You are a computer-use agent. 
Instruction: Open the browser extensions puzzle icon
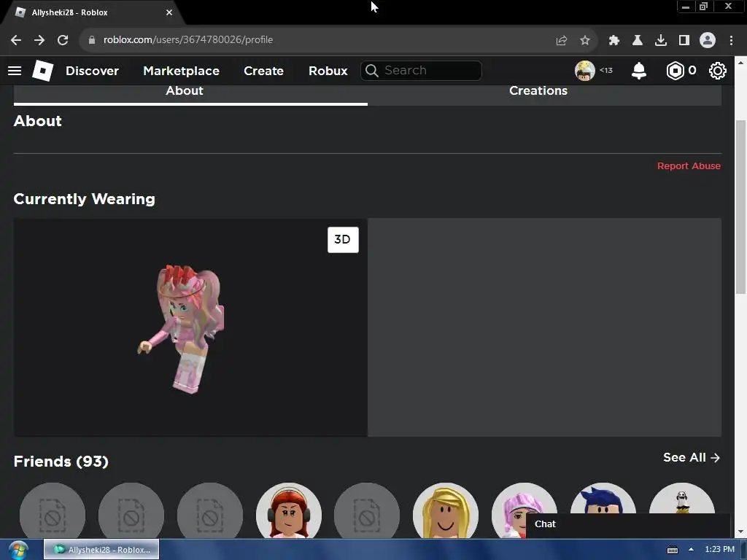point(614,41)
